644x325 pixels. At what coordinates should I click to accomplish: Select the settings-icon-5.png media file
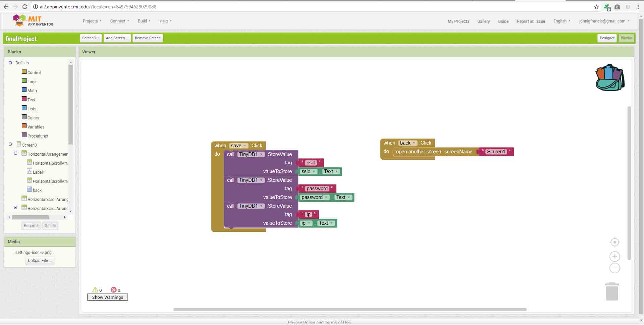[x=34, y=252]
